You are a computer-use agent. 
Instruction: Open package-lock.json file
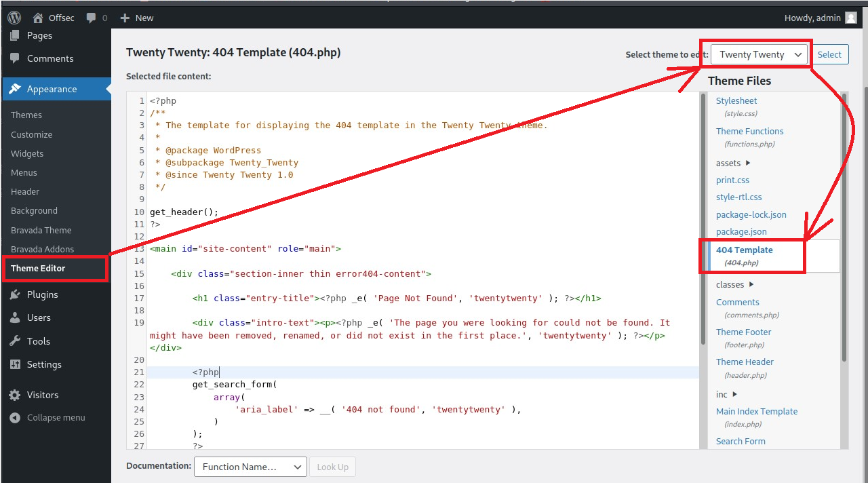pos(751,215)
